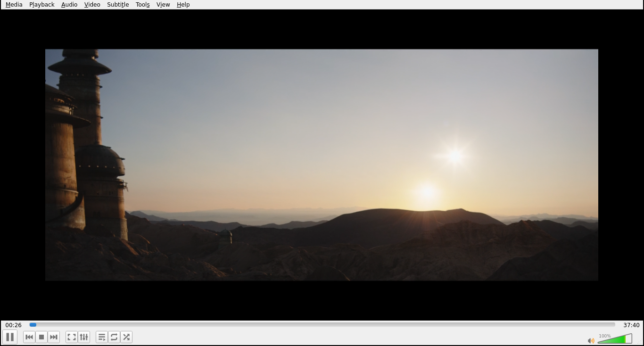
Task: Show extended settings and effects
Action: point(84,337)
